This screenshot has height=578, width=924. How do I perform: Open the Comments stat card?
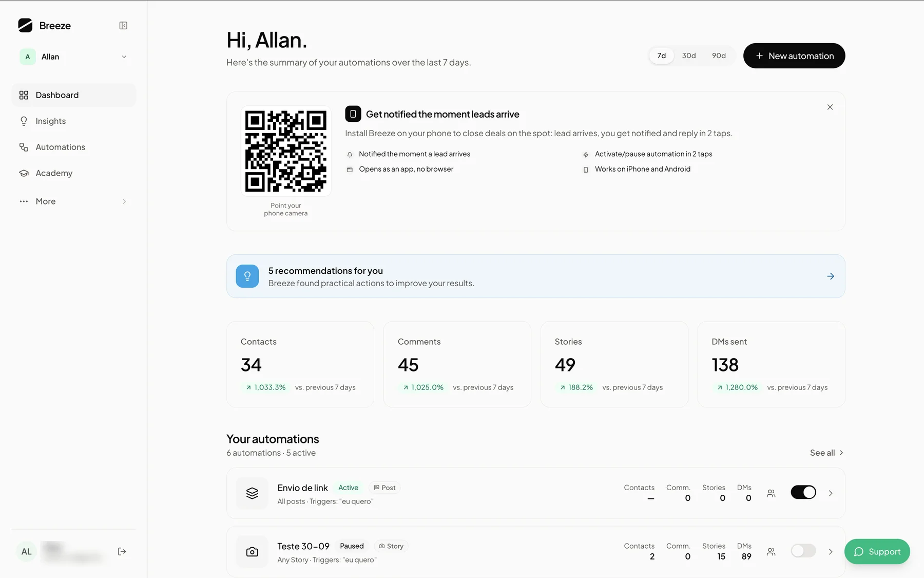point(457,364)
